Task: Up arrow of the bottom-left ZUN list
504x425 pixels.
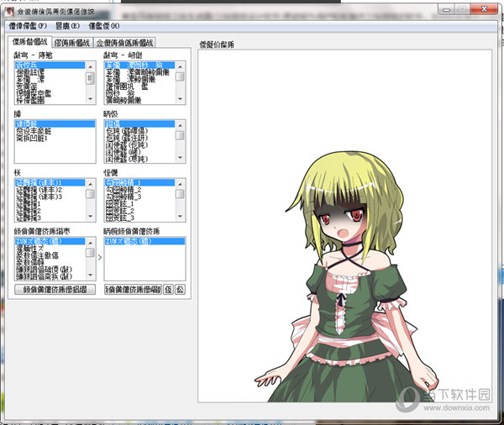Action: (91, 243)
